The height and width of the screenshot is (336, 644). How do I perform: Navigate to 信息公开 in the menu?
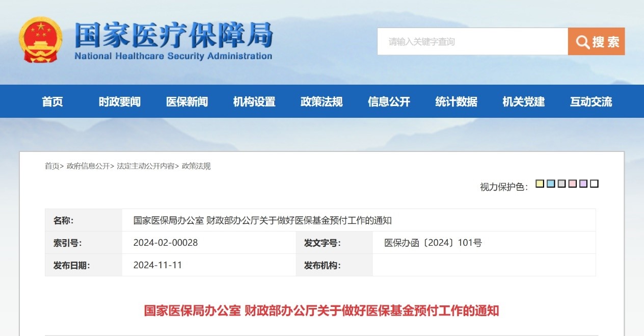tap(389, 101)
